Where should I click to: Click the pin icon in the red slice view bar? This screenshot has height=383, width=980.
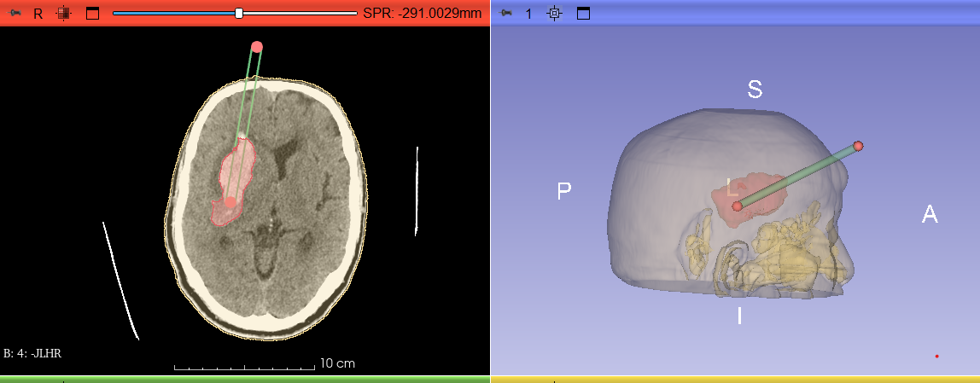tap(15, 14)
